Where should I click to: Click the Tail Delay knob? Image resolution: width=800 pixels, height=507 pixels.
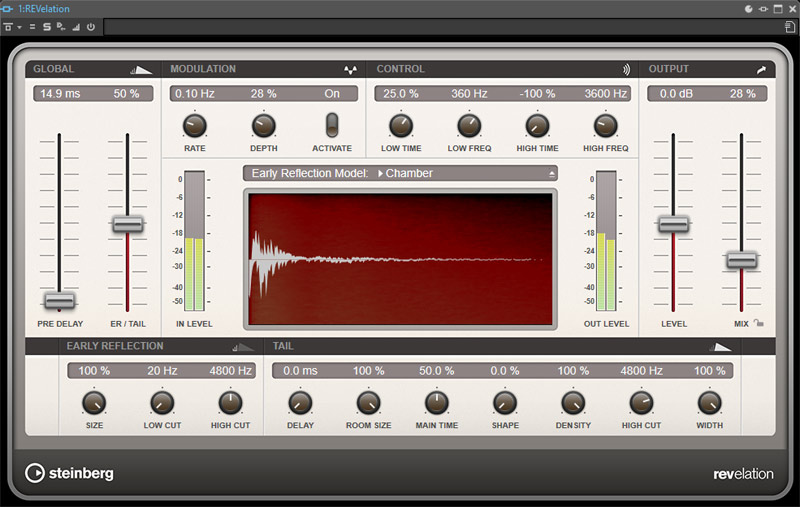click(x=300, y=403)
